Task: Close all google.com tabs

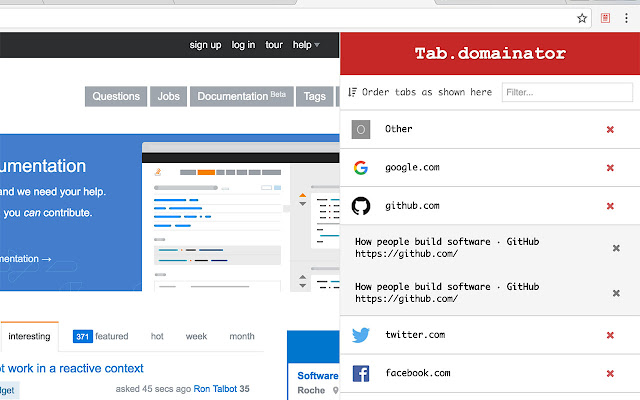Action: tap(610, 168)
